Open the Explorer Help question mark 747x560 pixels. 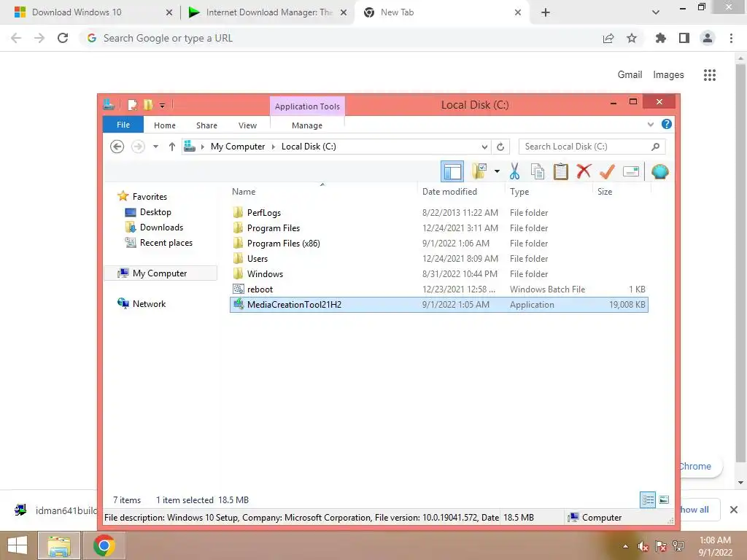point(667,124)
